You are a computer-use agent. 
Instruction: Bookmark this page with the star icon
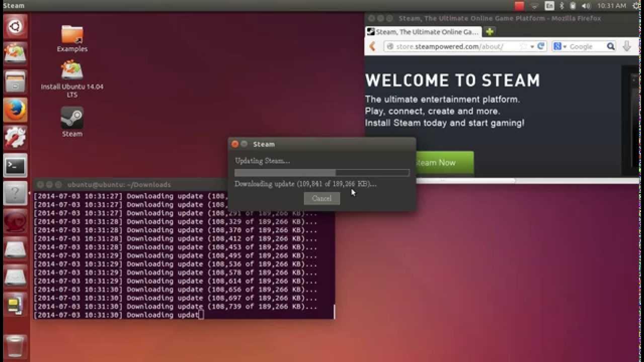tap(523, 46)
